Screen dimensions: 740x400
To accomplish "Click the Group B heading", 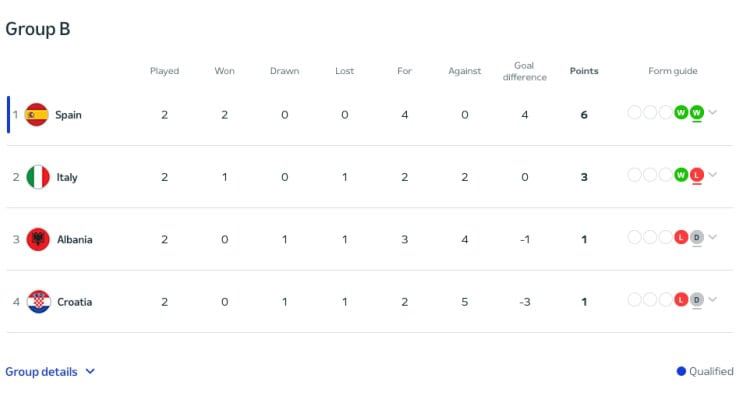I will click(x=38, y=29).
